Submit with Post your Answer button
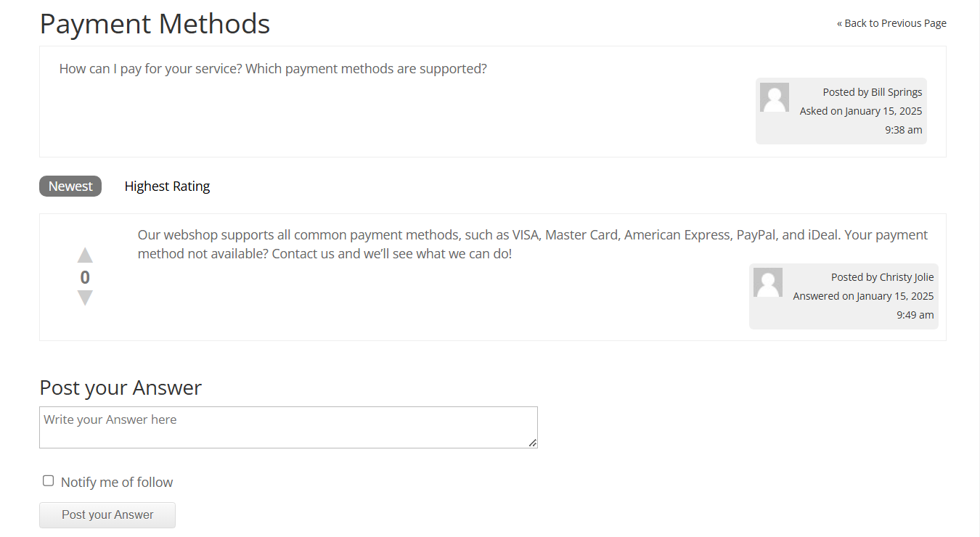 107,515
